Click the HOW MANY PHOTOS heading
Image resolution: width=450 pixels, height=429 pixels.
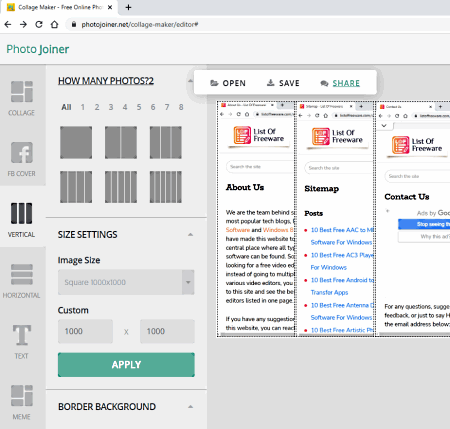coord(106,81)
